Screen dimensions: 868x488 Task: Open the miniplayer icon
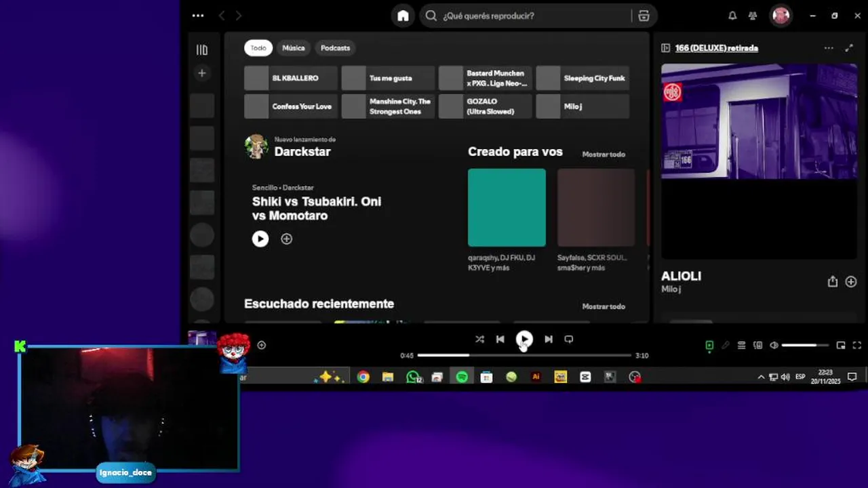coord(841,346)
